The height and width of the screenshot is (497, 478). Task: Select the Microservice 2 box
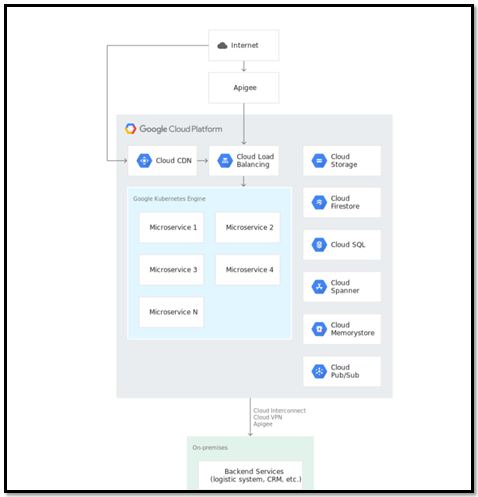pos(248,227)
